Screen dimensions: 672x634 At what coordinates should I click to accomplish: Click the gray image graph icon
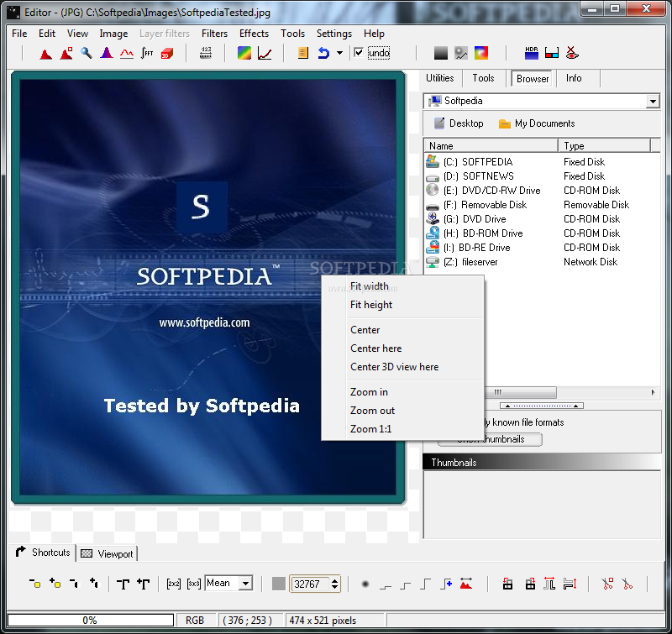click(x=461, y=54)
